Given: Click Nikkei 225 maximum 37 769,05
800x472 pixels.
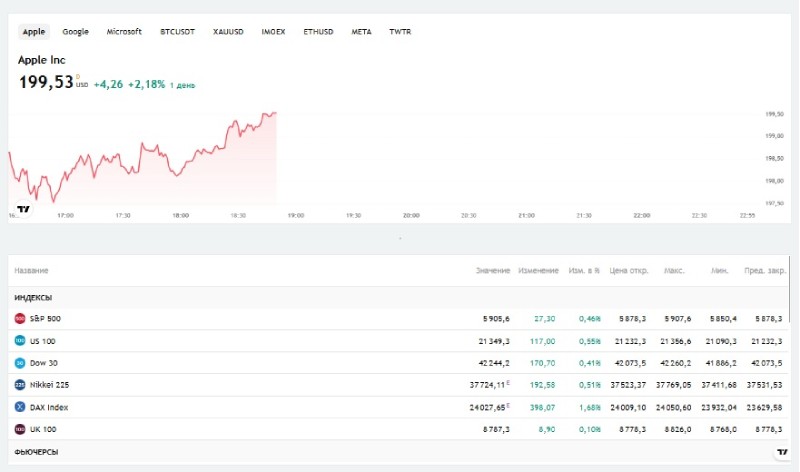Looking at the screenshot, I should tap(673, 385).
